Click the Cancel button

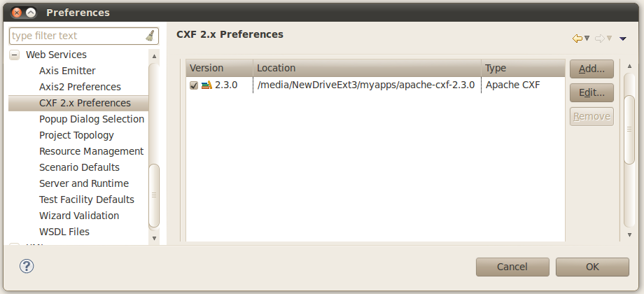[512, 267]
